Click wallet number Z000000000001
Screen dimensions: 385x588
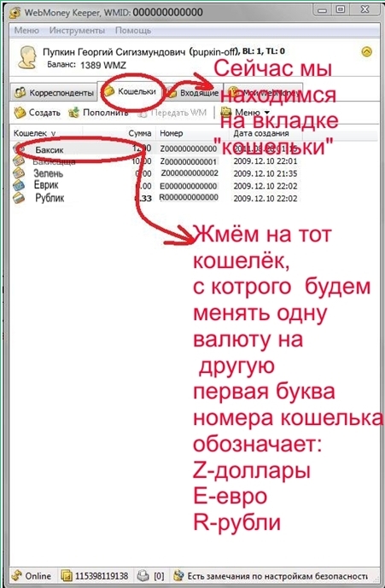point(189,161)
